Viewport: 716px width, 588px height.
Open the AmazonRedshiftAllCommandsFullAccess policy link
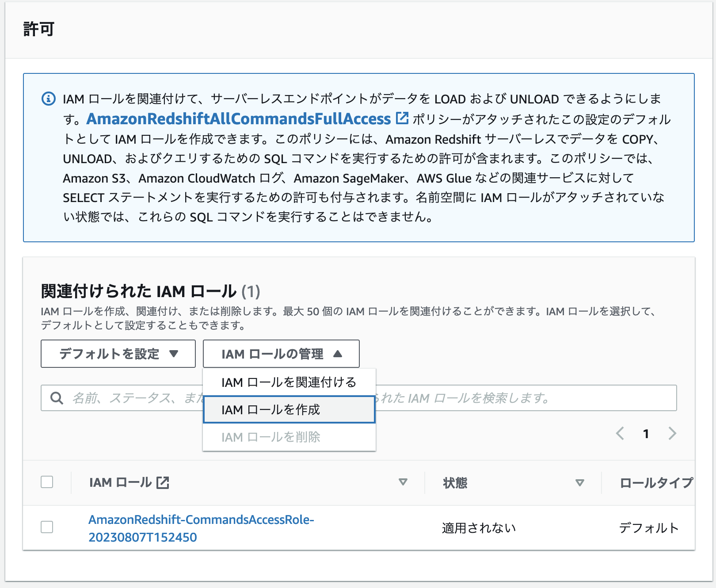tap(239, 119)
